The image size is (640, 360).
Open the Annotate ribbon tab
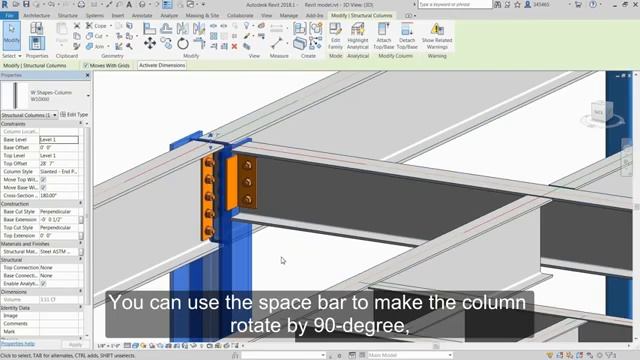click(x=142, y=16)
